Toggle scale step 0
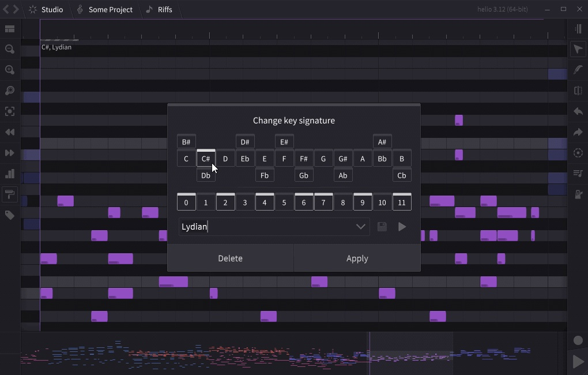 pos(186,202)
